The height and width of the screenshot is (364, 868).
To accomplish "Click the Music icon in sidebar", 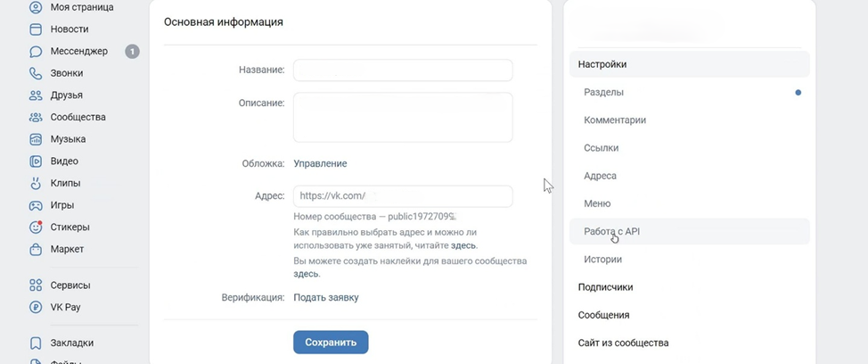I will 36,139.
